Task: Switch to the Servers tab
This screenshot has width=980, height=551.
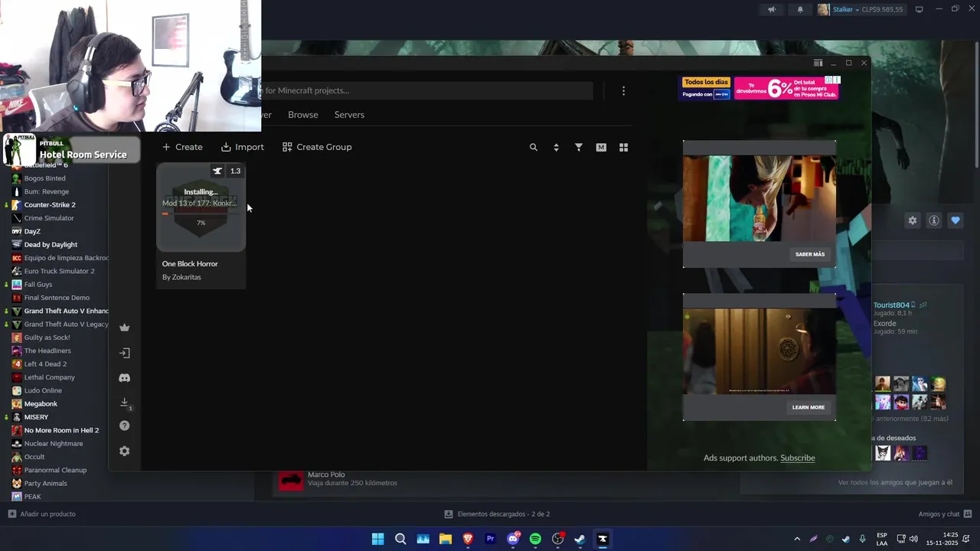Action: coord(349,115)
